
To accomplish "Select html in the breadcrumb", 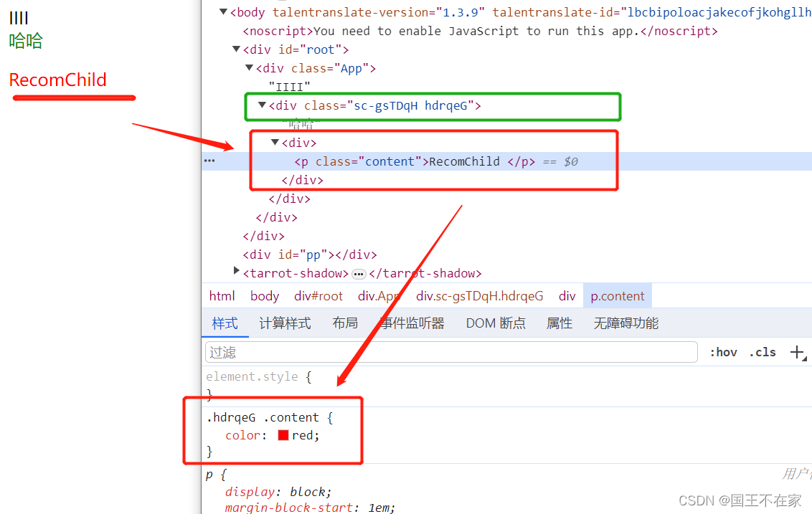I will (222, 296).
